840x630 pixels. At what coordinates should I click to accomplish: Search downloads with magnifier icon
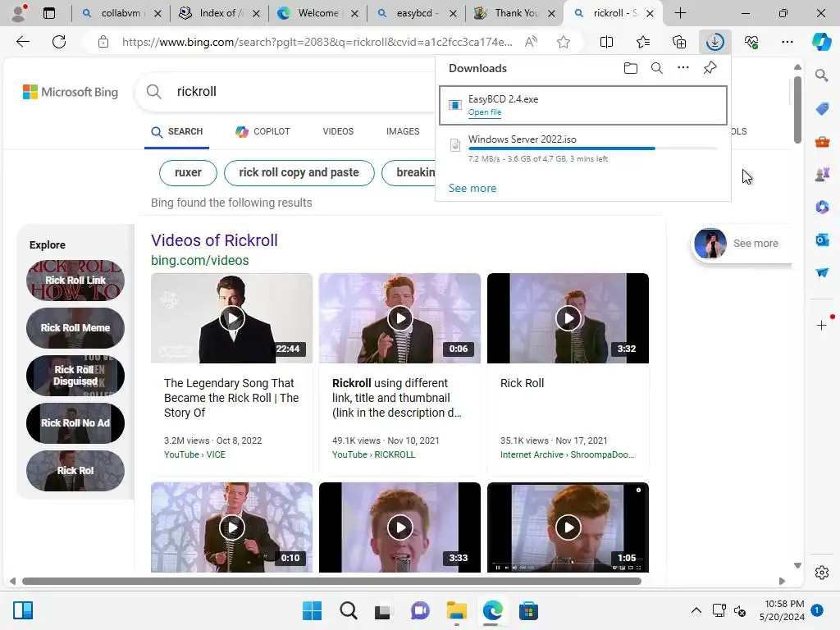(657, 68)
